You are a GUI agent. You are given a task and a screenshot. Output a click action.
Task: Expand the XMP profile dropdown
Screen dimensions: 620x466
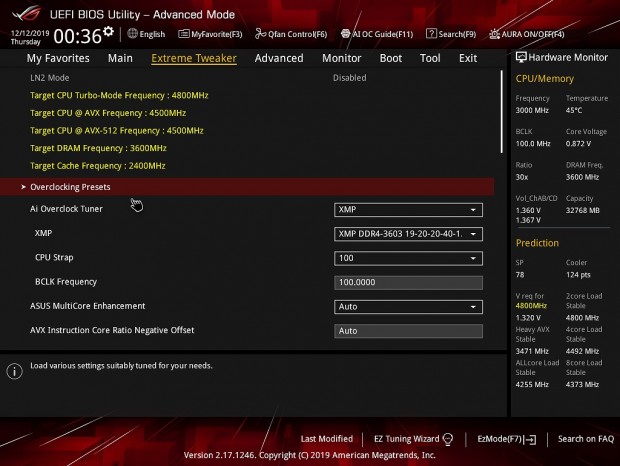tap(408, 234)
